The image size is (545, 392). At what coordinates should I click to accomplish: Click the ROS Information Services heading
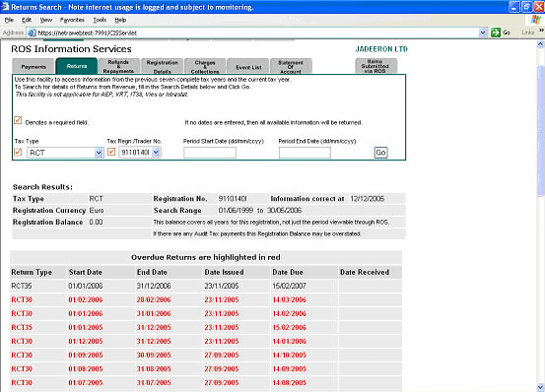coord(71,49)
